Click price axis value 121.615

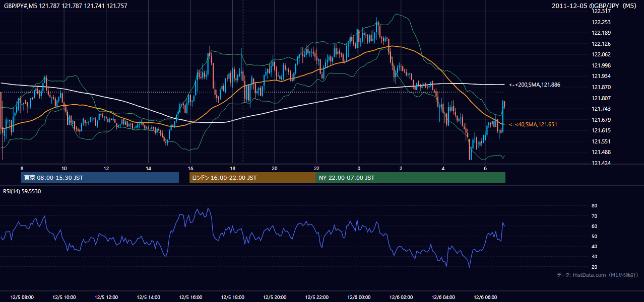point(601,131)
